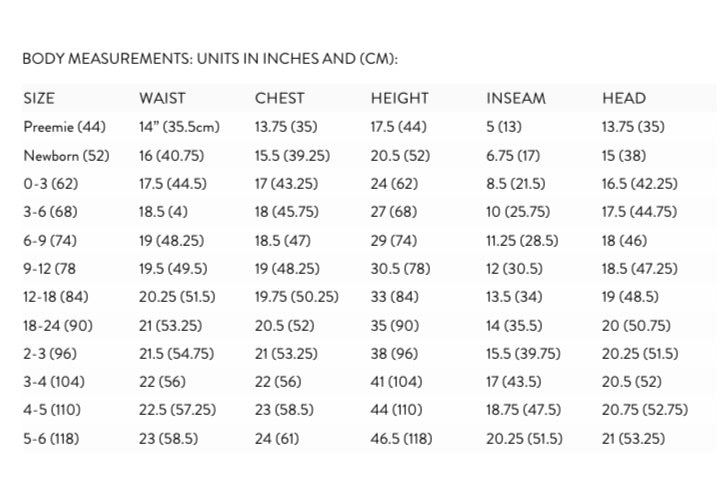723x495 pixels.
Task: Click the CHEST column header
Action: (x=279, y=98)
